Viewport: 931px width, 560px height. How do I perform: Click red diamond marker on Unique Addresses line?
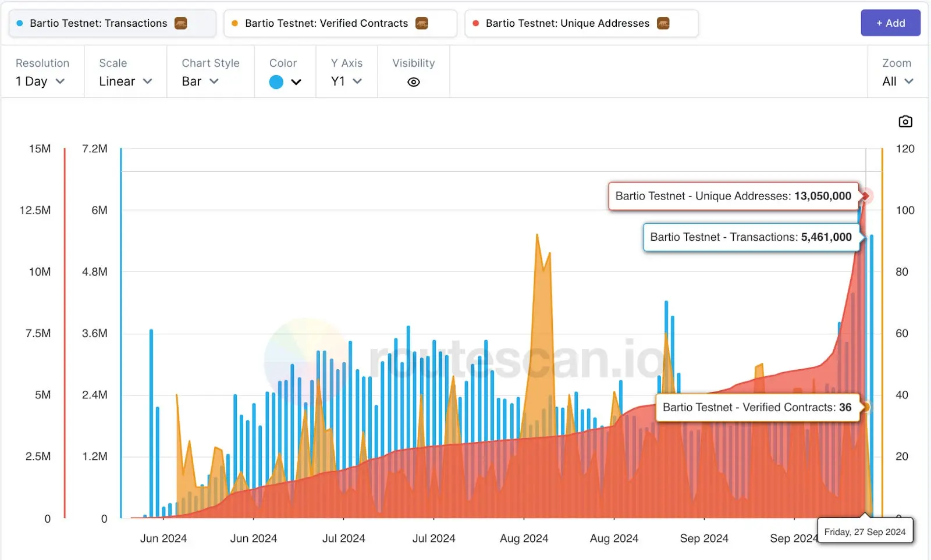(865, 196)
